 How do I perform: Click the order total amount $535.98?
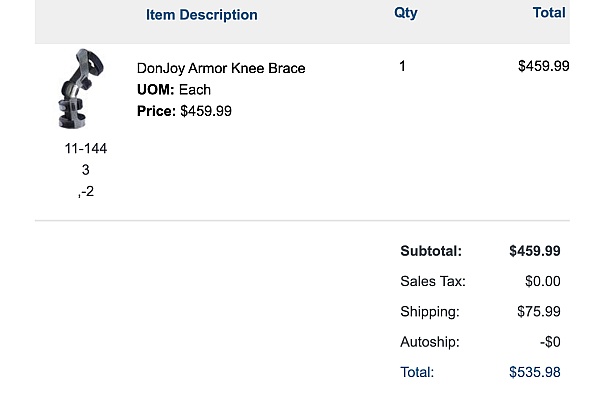(x=534, y=372)
